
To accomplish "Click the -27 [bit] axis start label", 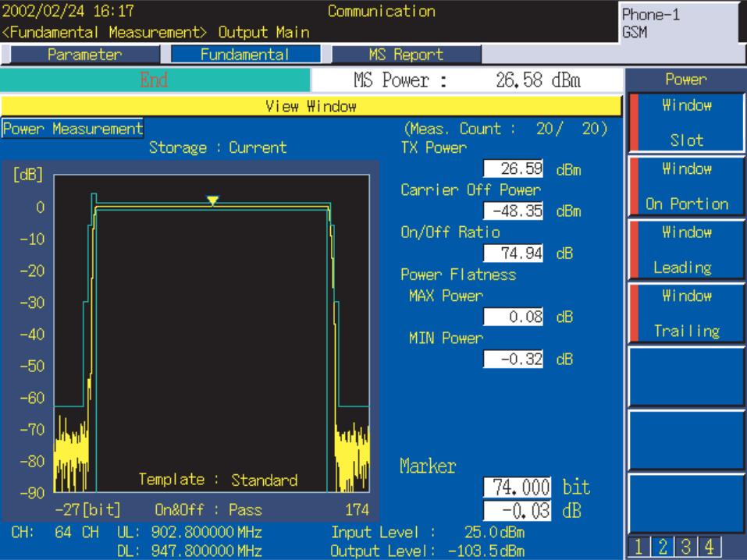I will 87,510.
